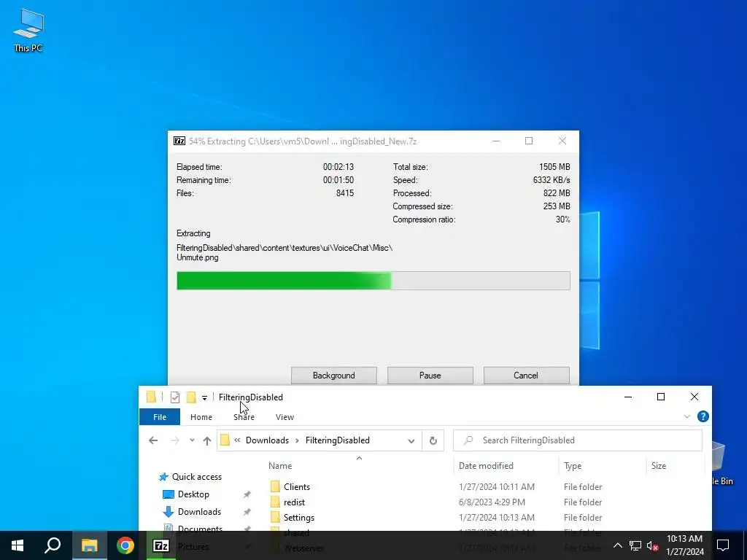Open the View ribbon tab
Image resolution: width=747 pixels, height=560 pixels.
pos(285,416)
